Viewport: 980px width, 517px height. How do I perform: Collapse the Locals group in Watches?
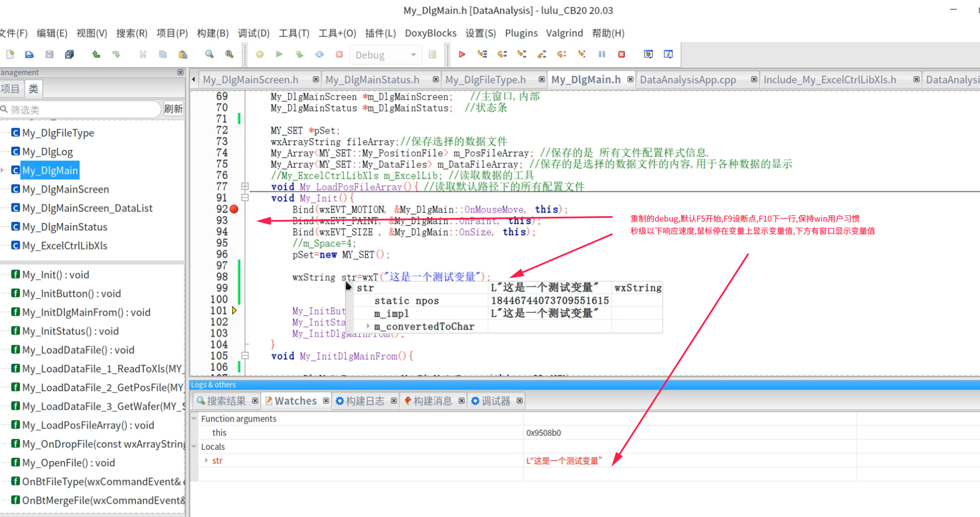click(x=194, y=446)
